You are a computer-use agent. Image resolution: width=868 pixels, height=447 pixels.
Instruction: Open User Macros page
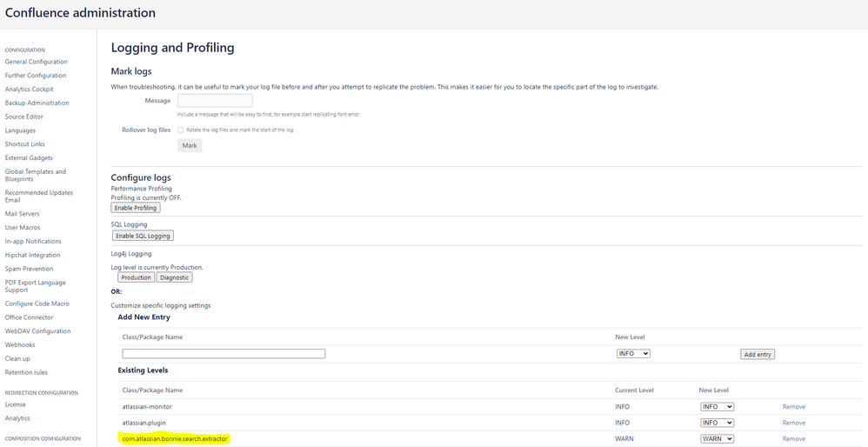[23, 228]
